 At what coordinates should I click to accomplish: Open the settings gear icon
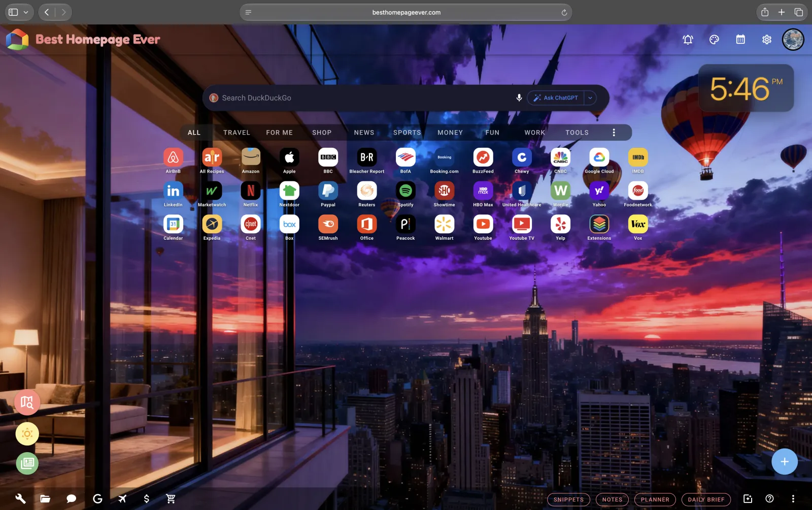click(x=767, y=40)
